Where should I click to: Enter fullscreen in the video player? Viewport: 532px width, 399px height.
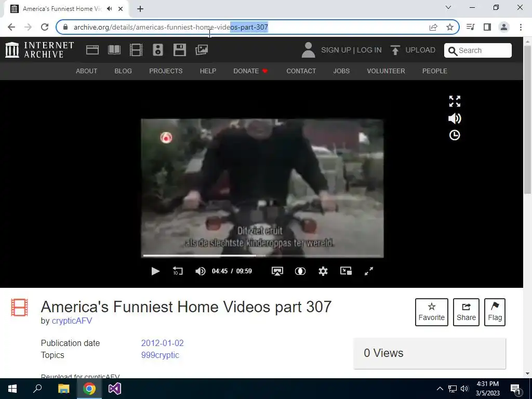coord(369,271)
